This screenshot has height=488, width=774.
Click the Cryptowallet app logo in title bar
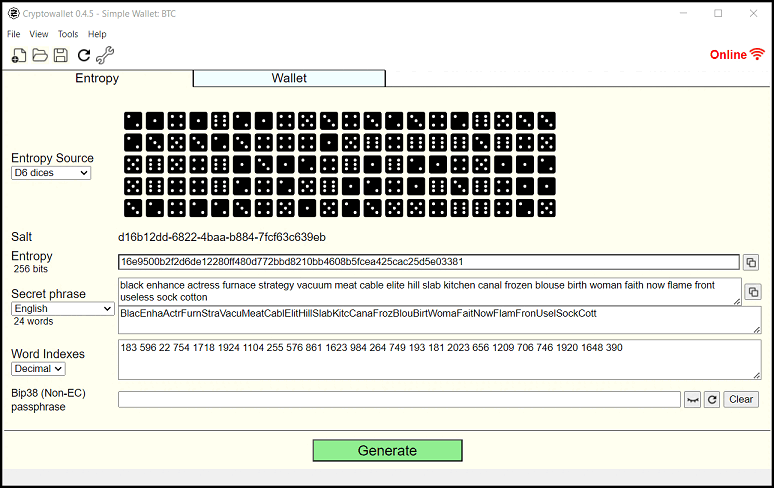pos(13,13)
